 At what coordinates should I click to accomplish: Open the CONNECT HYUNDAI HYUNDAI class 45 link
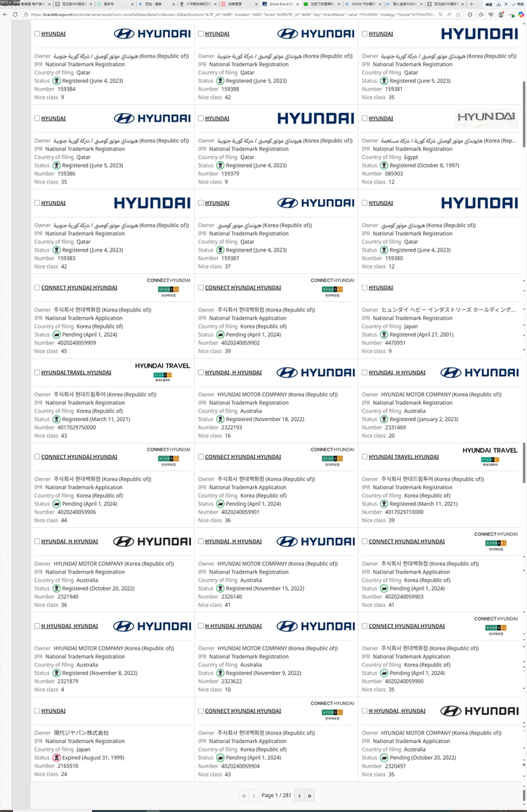click(79, 288)
